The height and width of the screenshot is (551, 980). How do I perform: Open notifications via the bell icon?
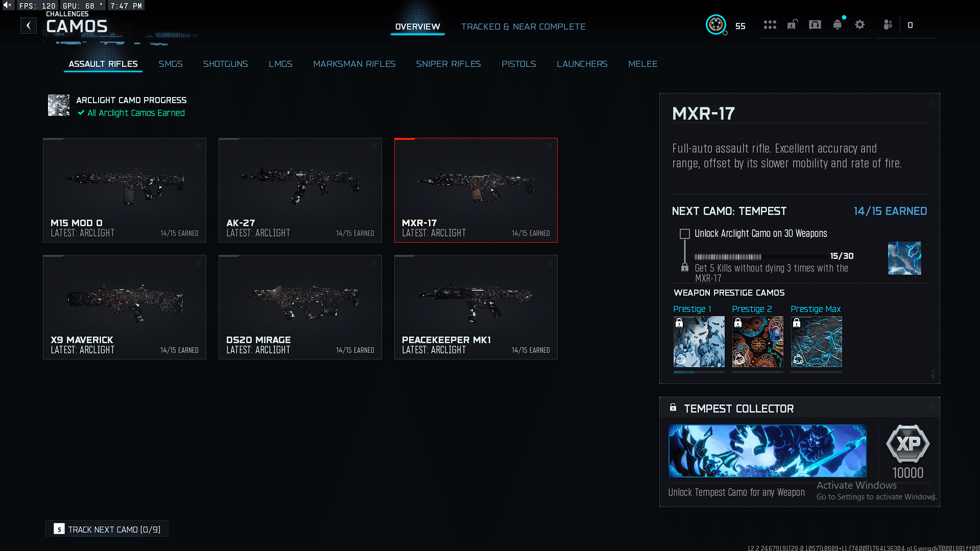point(837,24)
